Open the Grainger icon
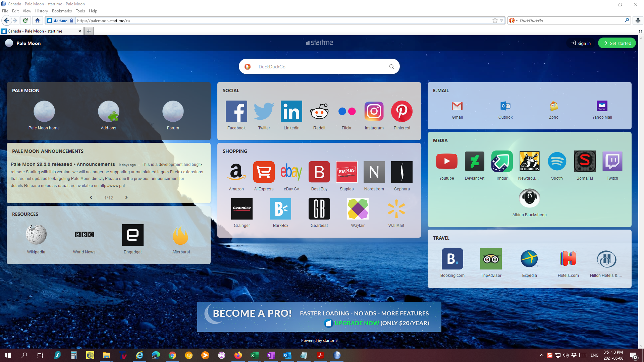Image resolution: width=644 pixels, height=362 pixels. (242, 209)
